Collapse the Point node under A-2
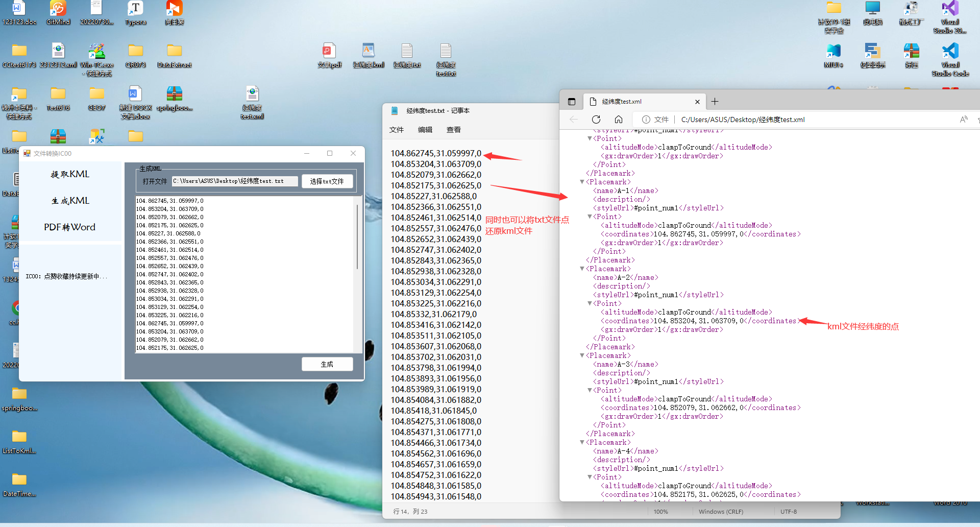This screenshot has width=980, height=527. [590, 303]
